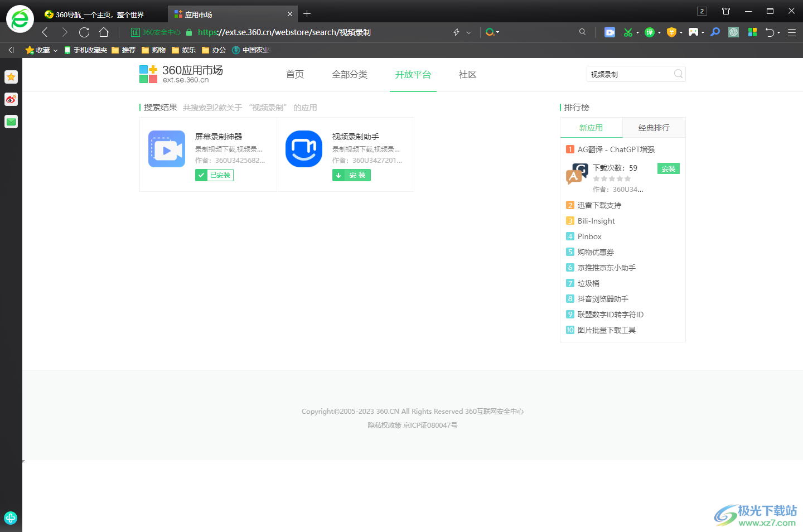This screenshot has height=532, width=803.
Task: Collapse the bookmarks bar arrow icon
Action: point(11,50)
